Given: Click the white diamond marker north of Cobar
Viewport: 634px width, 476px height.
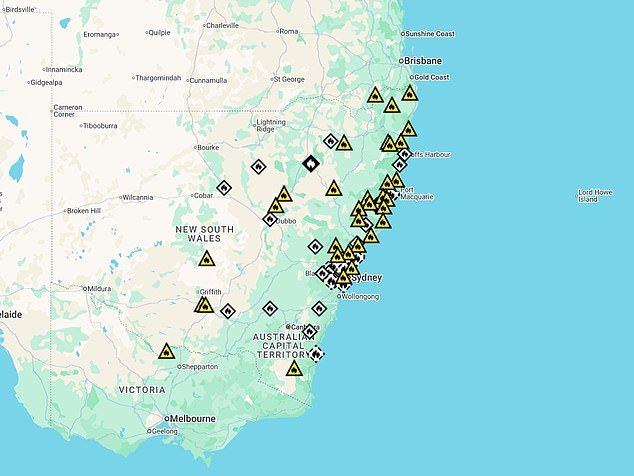Looking at the screenshot, I should [x=224, y=187].
